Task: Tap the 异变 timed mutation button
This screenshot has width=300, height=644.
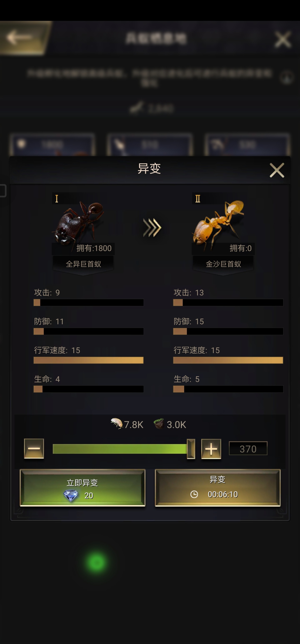Action: coord(217,488)
